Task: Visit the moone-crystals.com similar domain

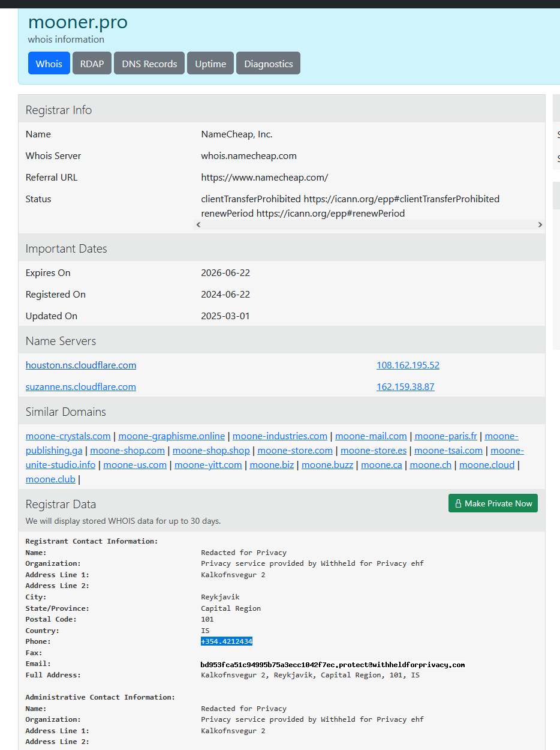Action: pos(68,436)
